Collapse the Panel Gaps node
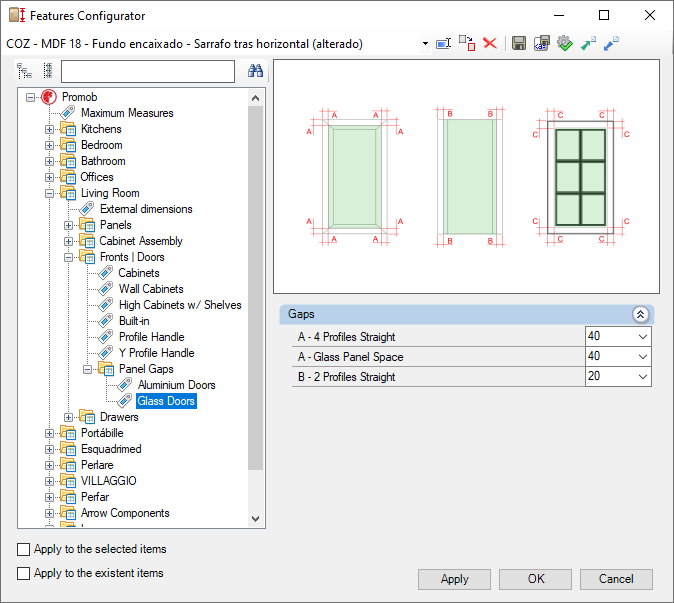 pos(87,369)
